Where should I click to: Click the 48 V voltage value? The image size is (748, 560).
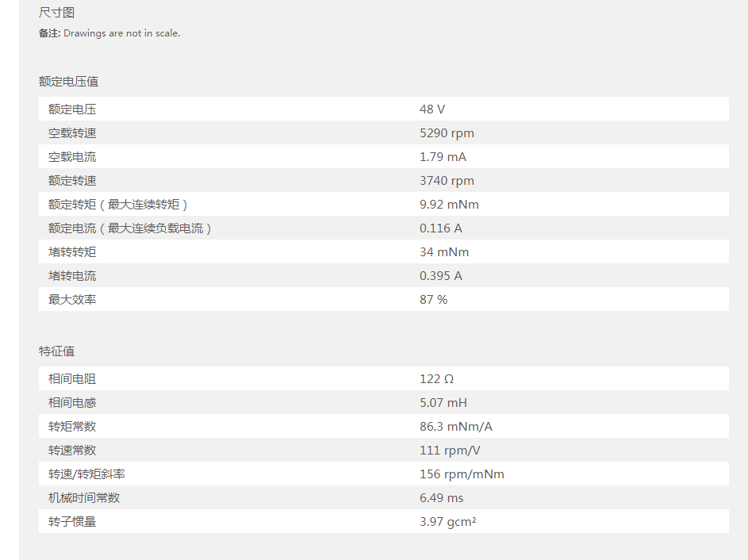(432, 109)
